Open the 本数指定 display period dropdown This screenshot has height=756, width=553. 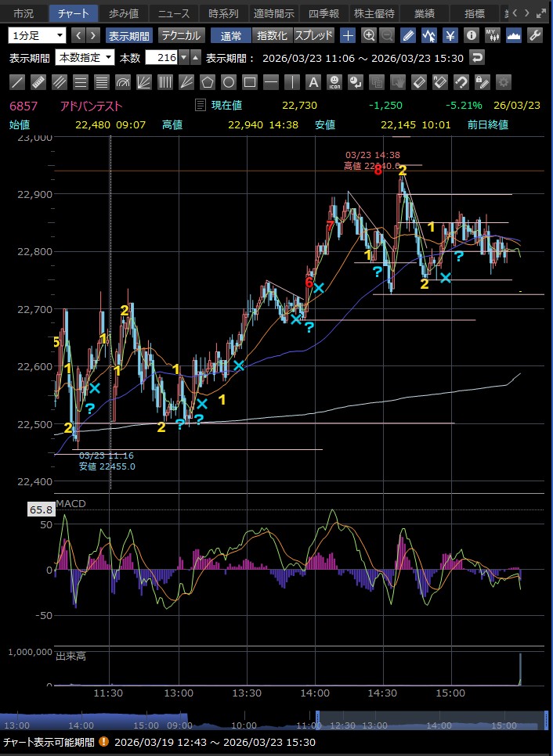click(x=85, y=58)
